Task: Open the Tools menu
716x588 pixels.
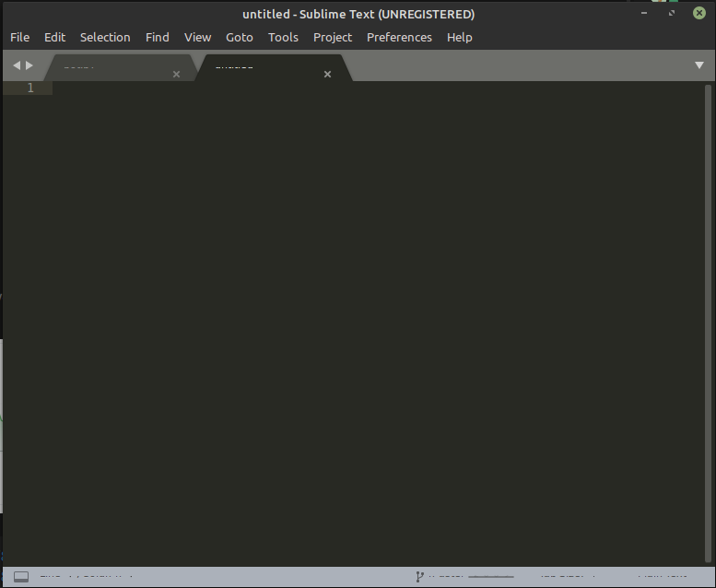Action: (x=283, y=37)
